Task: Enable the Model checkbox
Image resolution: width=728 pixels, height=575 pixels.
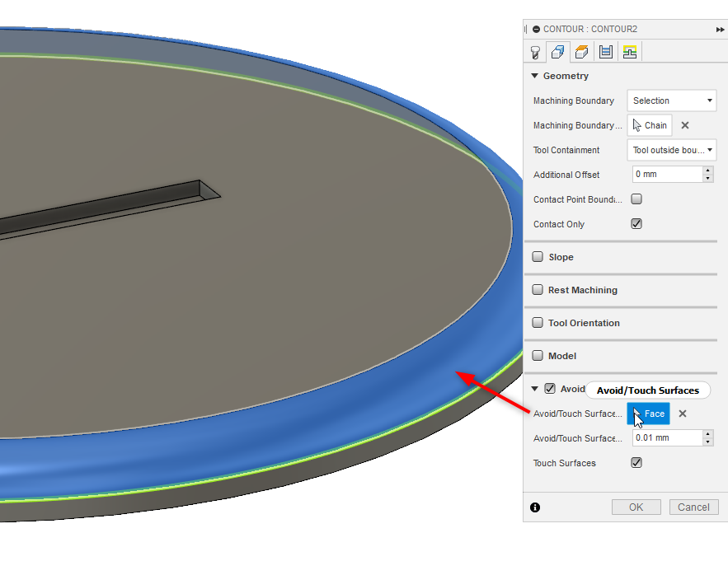Action: pyautogui.click(x=538, y=356)
